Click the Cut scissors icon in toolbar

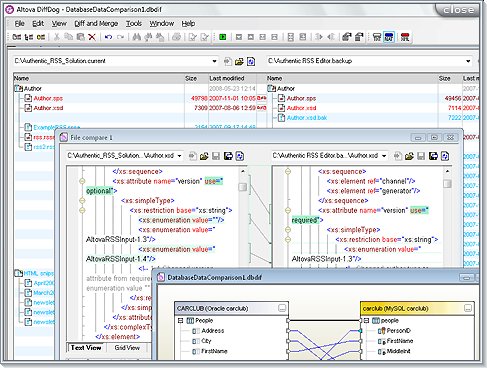pyautogui.click(x=57, y=37)
